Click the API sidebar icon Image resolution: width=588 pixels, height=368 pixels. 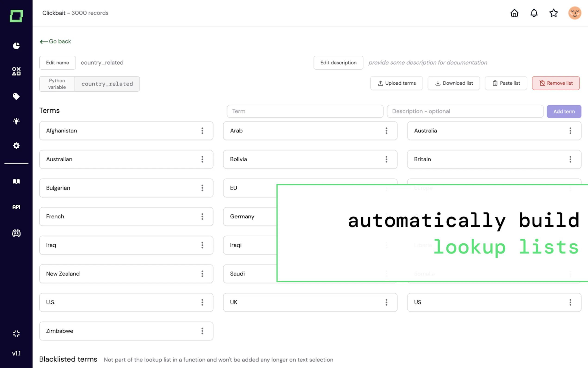pos(16,207)
